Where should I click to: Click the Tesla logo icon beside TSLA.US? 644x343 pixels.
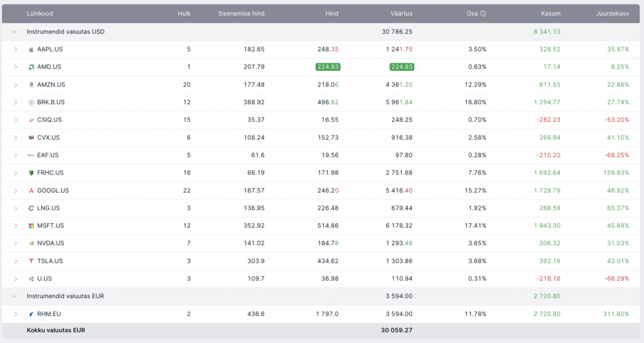point(31,261)
